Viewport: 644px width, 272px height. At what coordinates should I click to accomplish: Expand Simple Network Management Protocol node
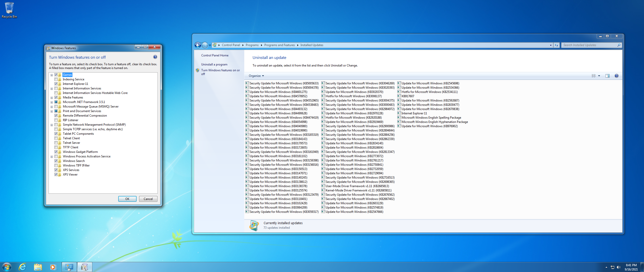coord(52,125)
